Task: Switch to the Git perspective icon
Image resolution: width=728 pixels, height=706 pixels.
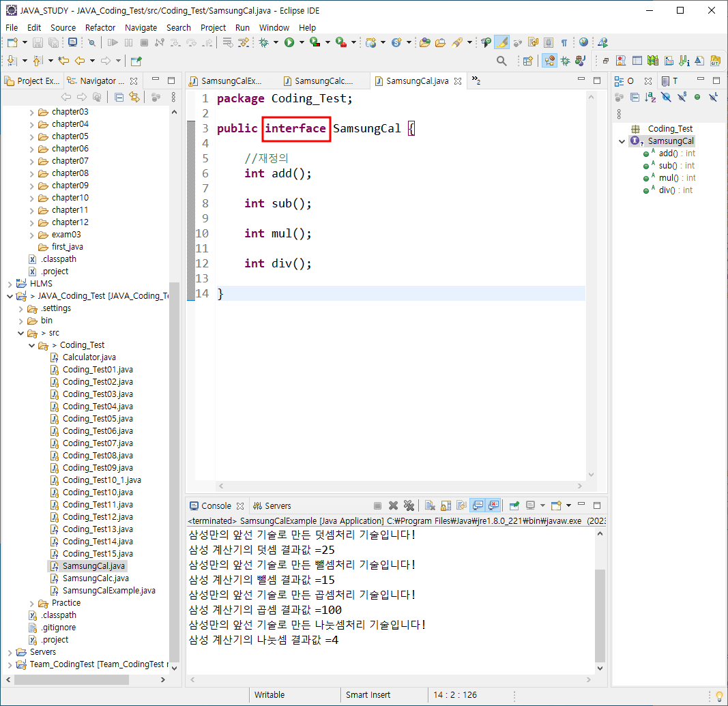Action: click(x=716, y=61)
